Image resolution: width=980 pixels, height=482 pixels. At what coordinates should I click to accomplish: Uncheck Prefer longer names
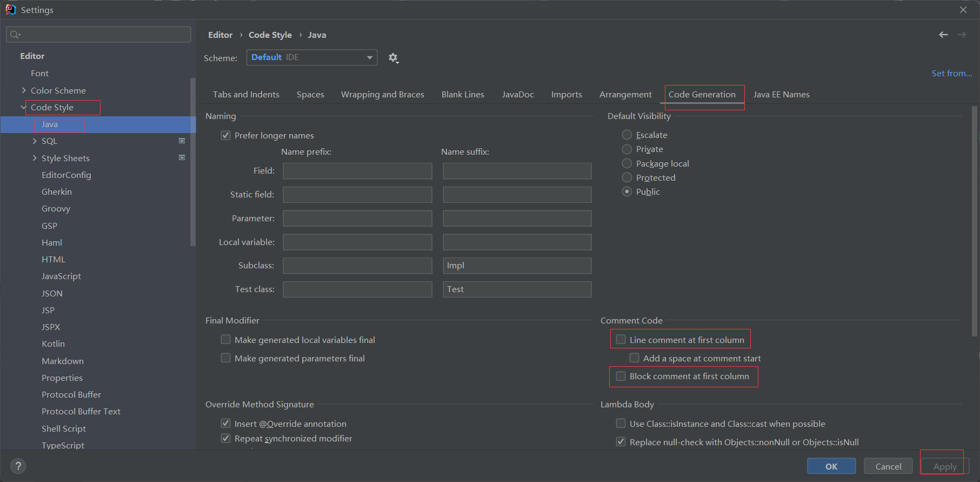click(x=226, y=135)
